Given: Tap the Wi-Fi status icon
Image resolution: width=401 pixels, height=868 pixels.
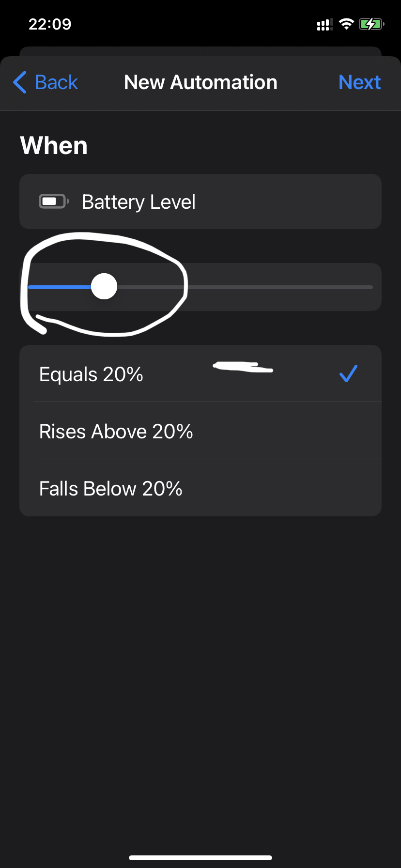Looking at the screenshot, I should (x=346, y=24).
